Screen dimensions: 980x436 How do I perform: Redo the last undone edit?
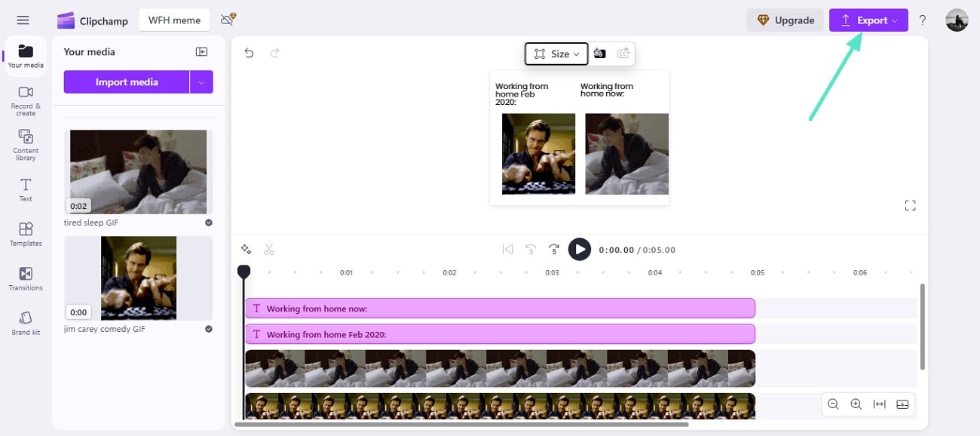coord(275,53)
